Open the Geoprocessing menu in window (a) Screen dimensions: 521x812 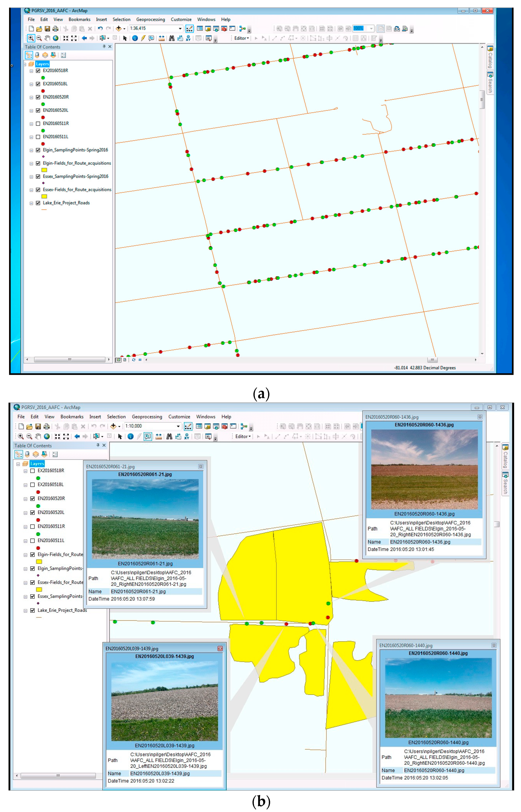150,20
